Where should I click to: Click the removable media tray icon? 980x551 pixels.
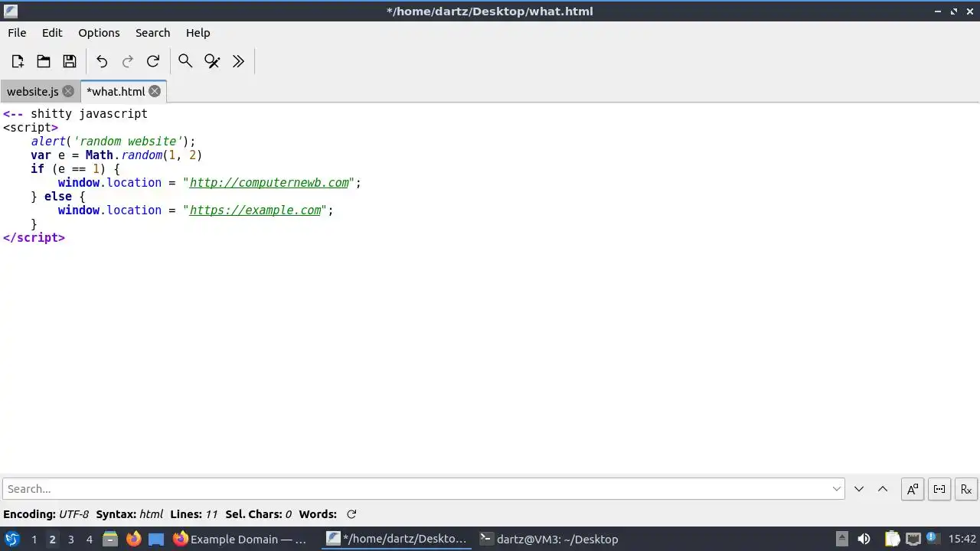(x=841, y=539)
